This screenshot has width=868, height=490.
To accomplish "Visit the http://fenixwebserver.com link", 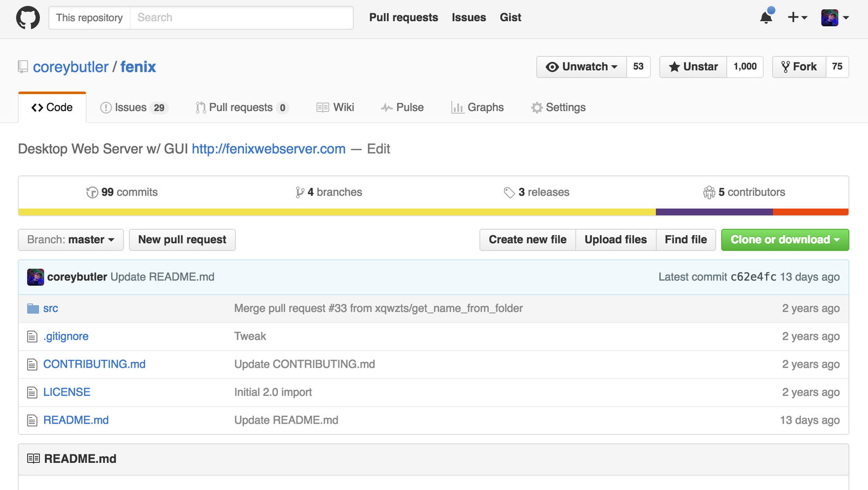I will pos(269,149).
